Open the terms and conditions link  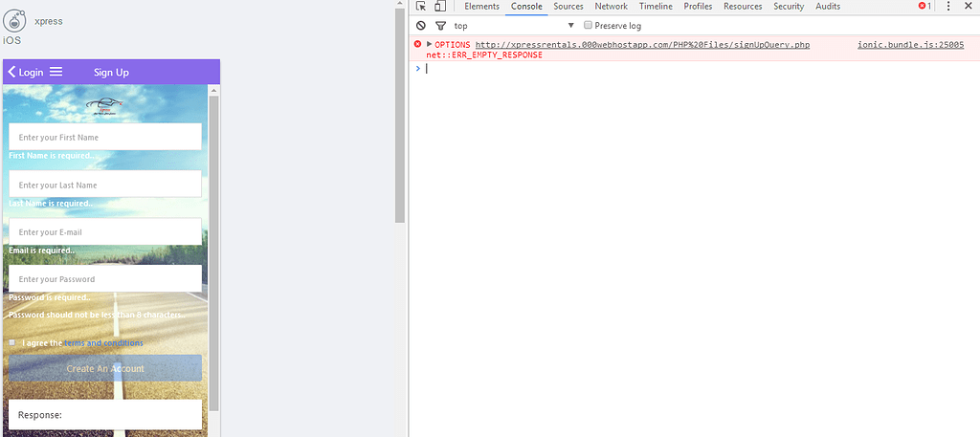tap(103, 342)
